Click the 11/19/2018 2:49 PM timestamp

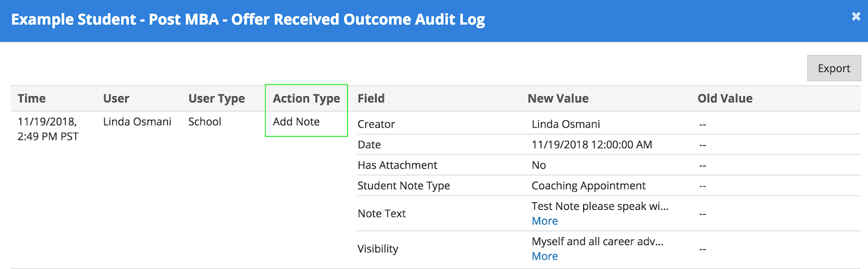coord(48,129)
